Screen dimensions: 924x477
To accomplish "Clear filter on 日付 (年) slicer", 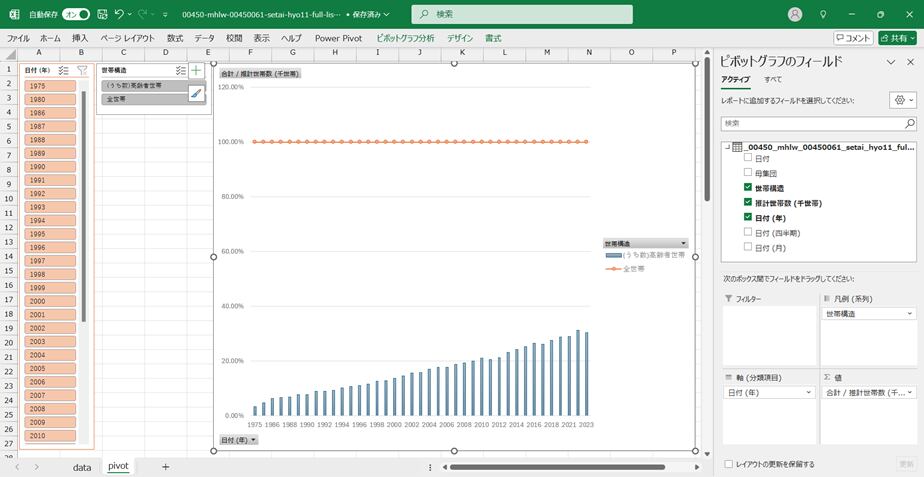I will [82, 71].
